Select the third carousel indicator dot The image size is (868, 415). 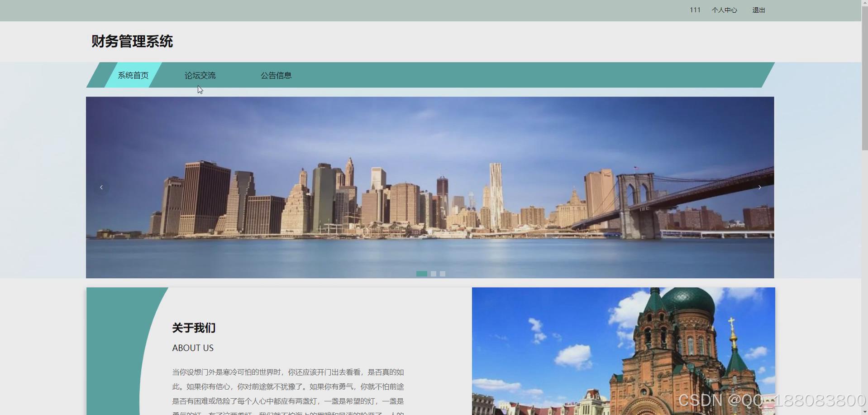[x=442, y=273]
